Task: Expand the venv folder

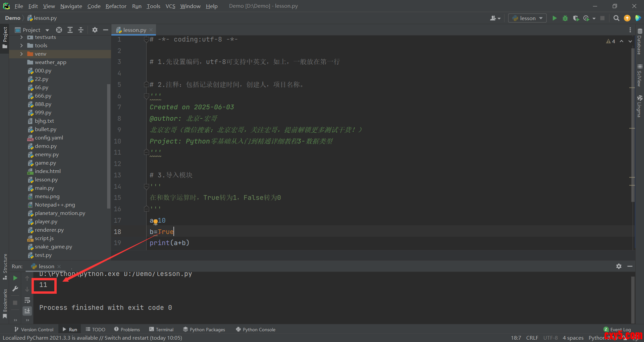Action: (x=21, y=54)
